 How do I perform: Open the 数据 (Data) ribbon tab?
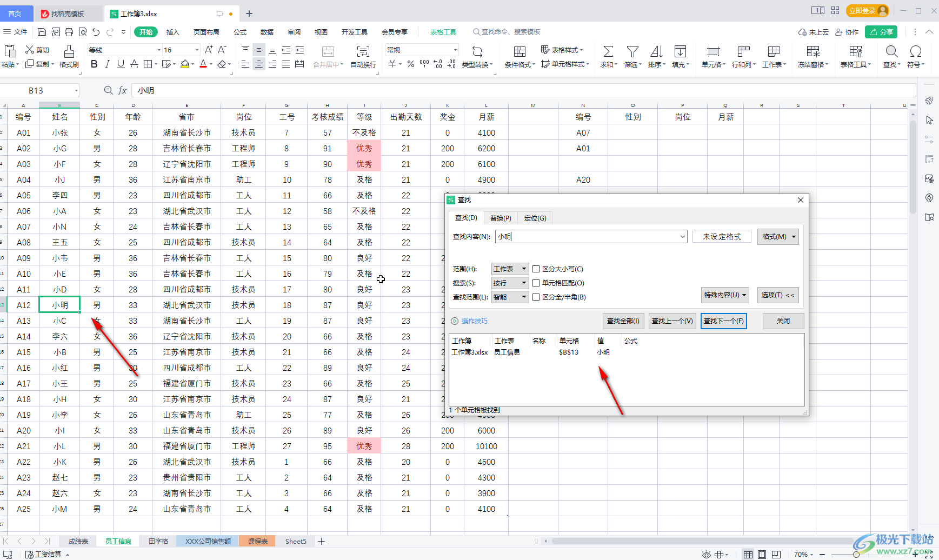pos(267,32)
